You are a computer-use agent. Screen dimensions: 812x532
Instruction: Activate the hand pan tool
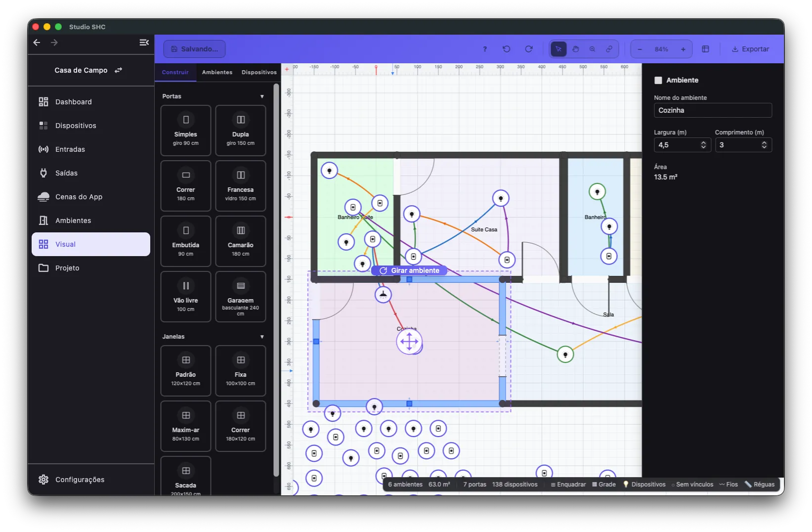point(575,49)
